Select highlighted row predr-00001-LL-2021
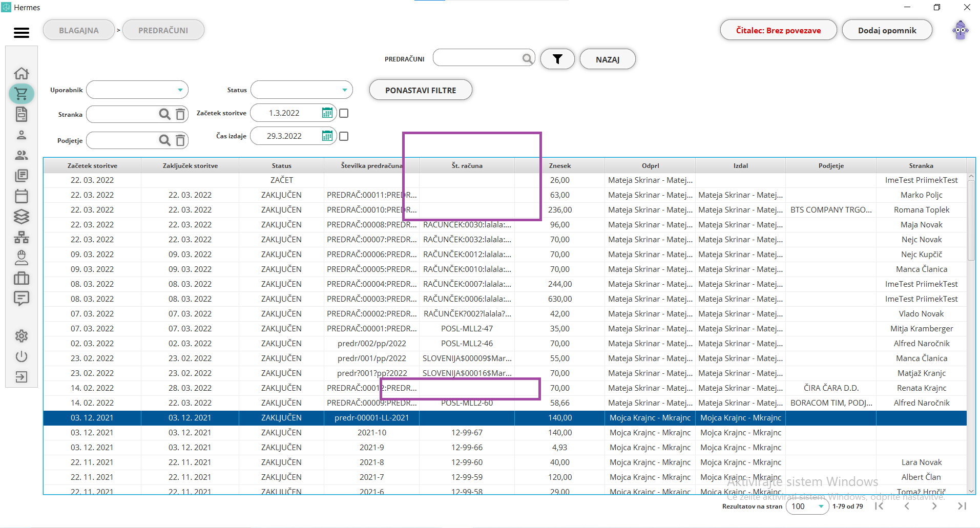 click(x=505, y=418)
